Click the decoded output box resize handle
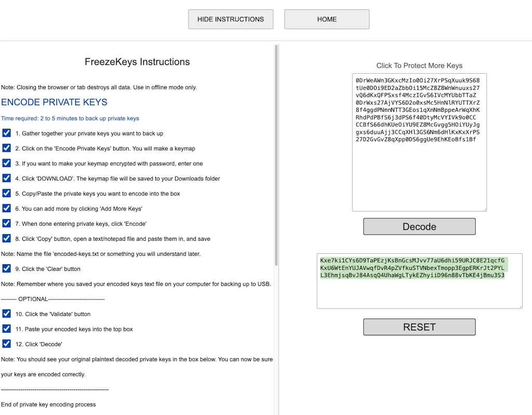 pos(521,307)
